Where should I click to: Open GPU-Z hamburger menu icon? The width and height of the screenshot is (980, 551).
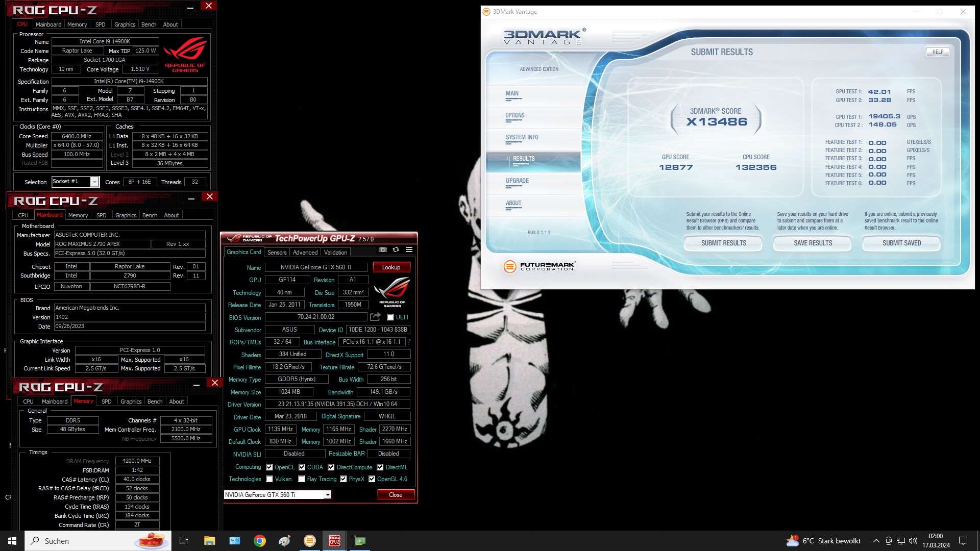point(409,249)
